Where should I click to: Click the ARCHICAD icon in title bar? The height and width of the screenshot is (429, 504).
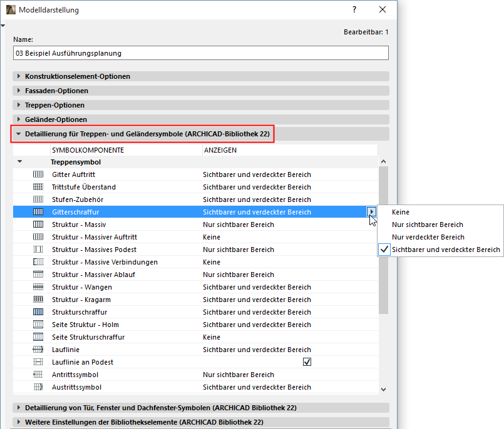click(x=11, y=9)
